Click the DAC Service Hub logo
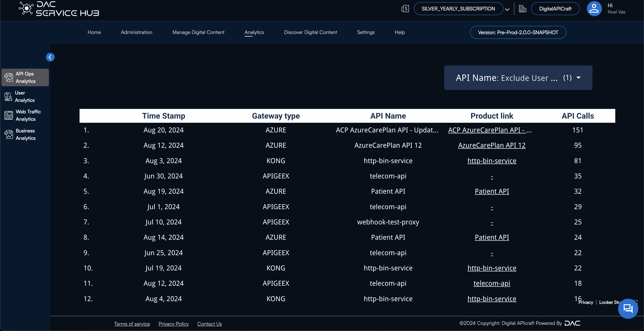 59,9
